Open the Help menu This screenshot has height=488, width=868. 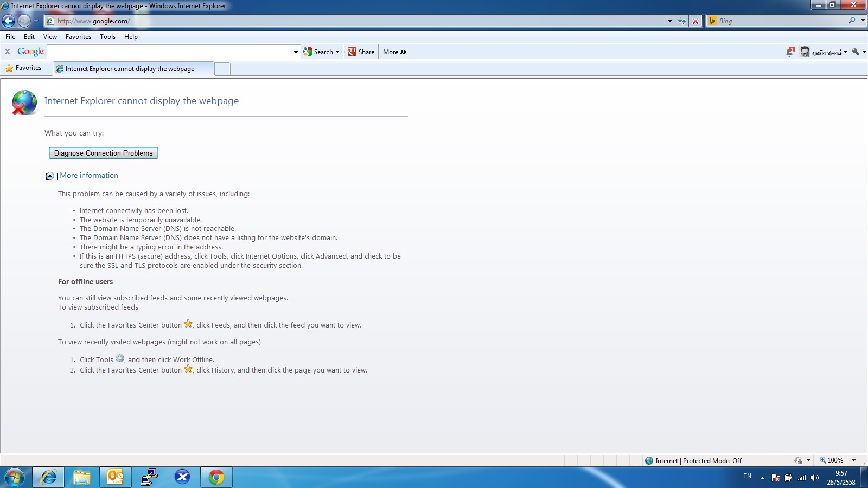(x=131, y=37)
